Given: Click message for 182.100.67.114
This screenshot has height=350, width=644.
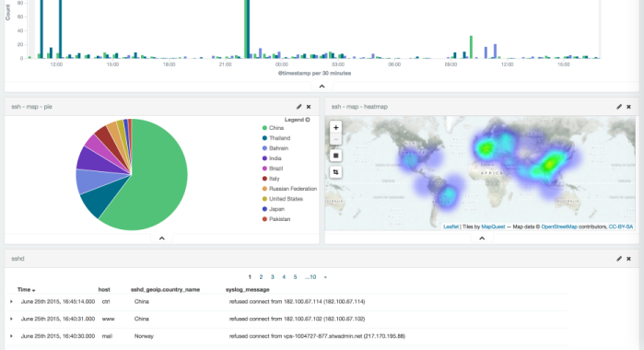Looking at the screenshot, I should pyautogui.click(x=297, y=301).
